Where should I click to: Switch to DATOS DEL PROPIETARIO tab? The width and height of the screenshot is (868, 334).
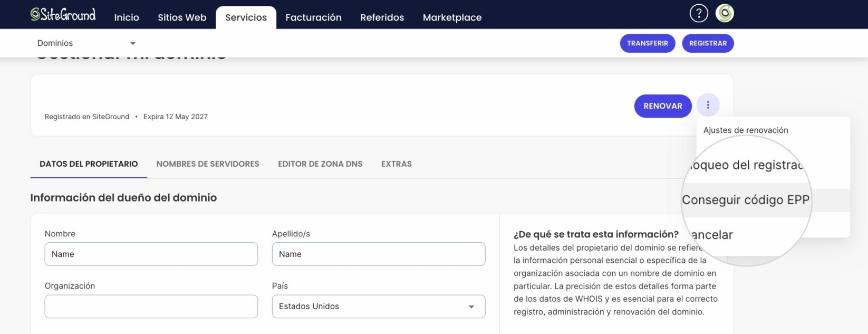coord(89,164)
